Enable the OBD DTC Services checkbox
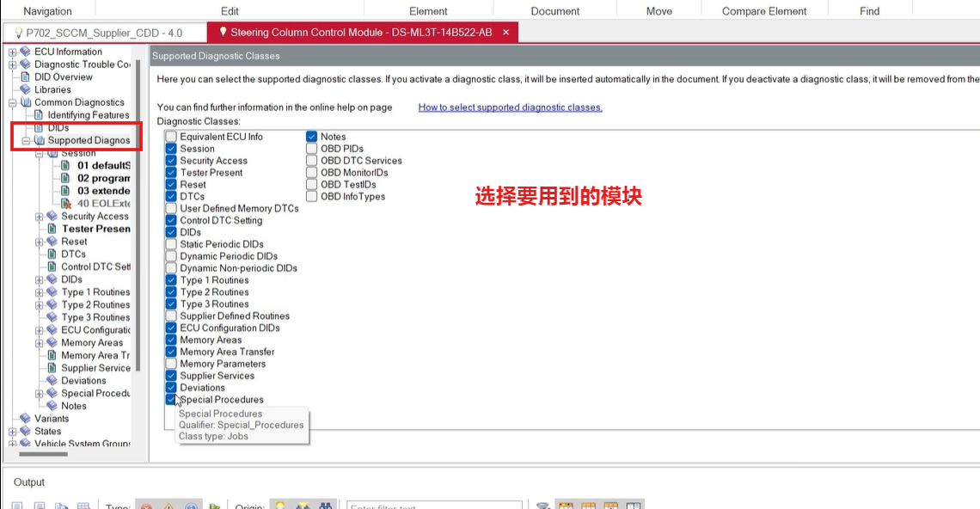Screen dimensions: 980x509 click(312, 161)
